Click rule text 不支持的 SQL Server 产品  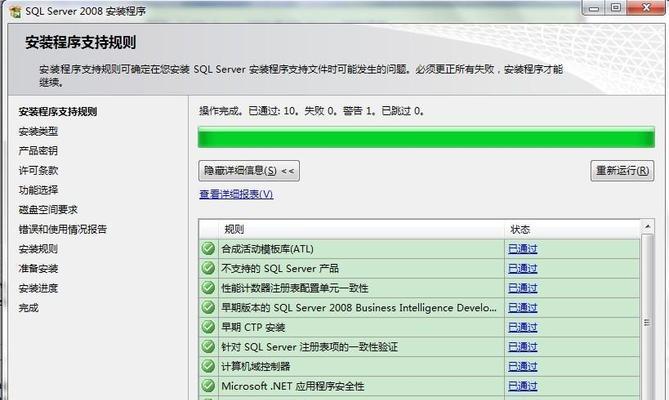pyautogui.click(x=280, y=268)
